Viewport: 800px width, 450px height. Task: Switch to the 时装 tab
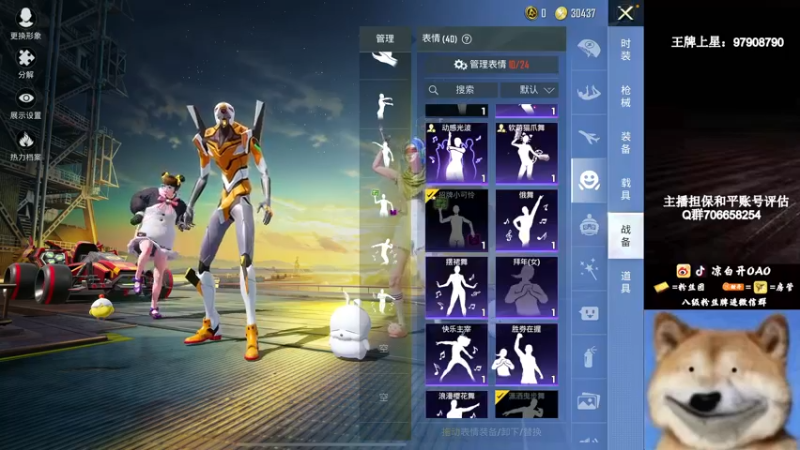[626, 49]
